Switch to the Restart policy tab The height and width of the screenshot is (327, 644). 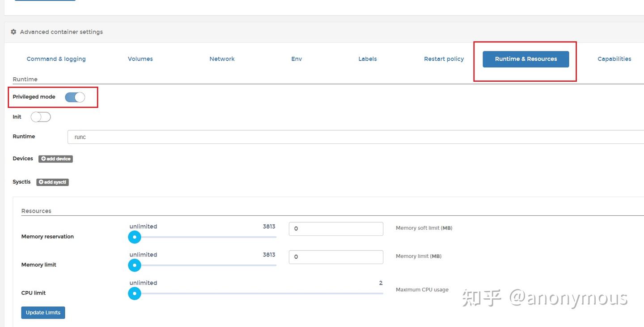(x=444, y=59)
